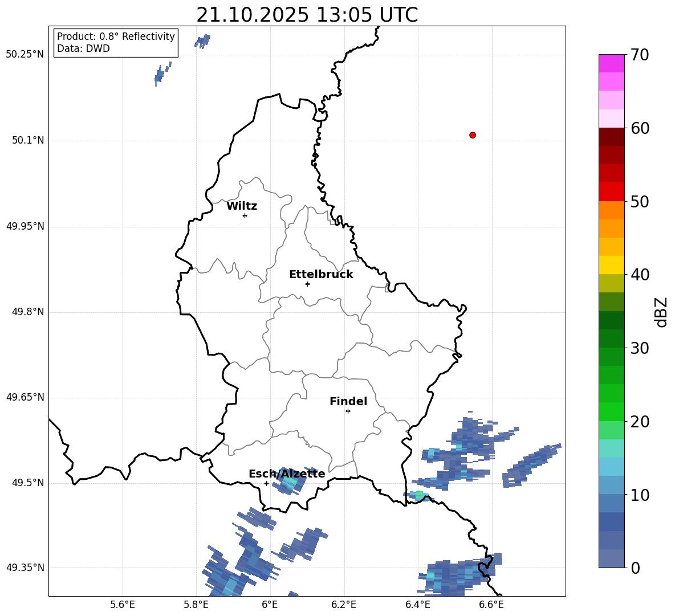Click the Esch/Alzette station cross marker
The image size is (675, 616).
(266, 483)
